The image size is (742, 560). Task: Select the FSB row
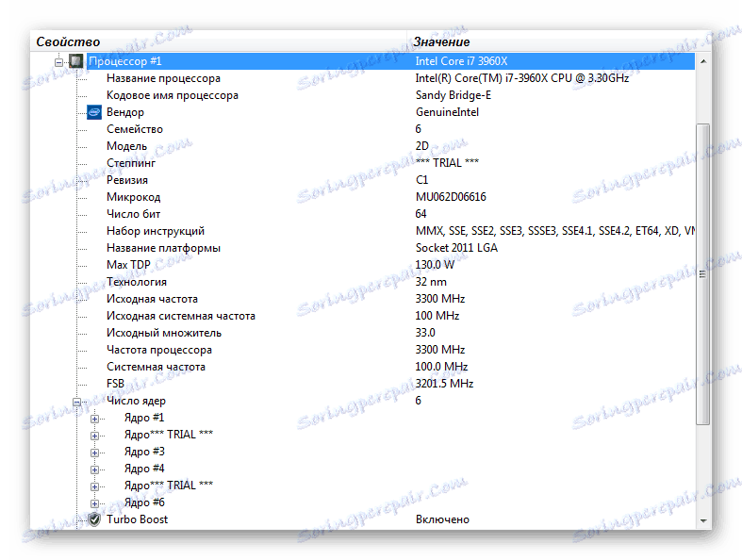pyautogui.click(x=390, y=384)
